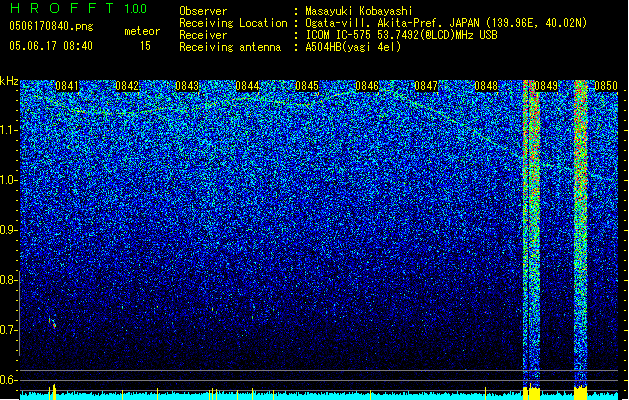Click the 0850 time marker
This screenshot has width=629, height=400.
606,86
